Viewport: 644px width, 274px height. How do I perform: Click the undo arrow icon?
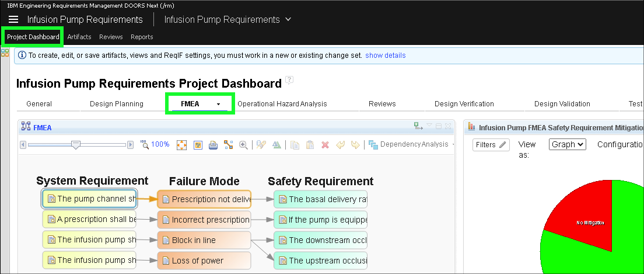coord(341,144)
